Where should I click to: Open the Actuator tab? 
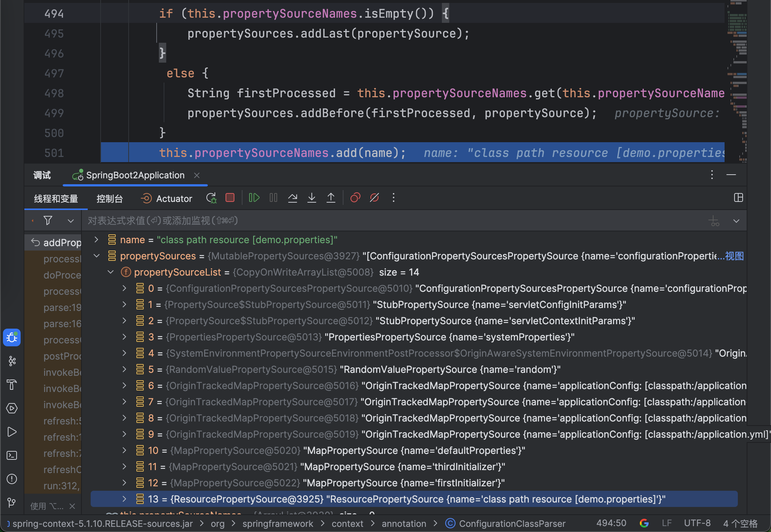[167, 199]
